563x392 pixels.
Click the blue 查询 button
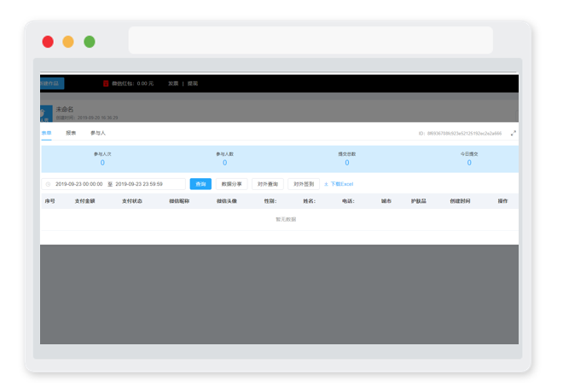click(x=200, y=184)
